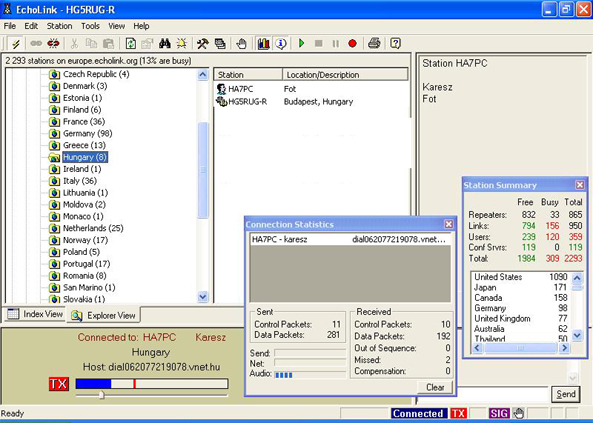Refresh the station list via toolbar icon

click(130, 44)
